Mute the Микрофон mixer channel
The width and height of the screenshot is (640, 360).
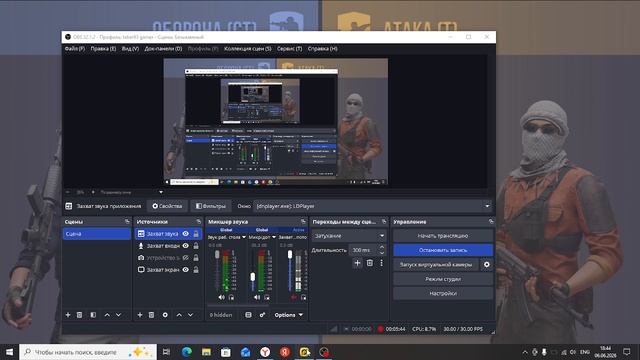[257, 298]
